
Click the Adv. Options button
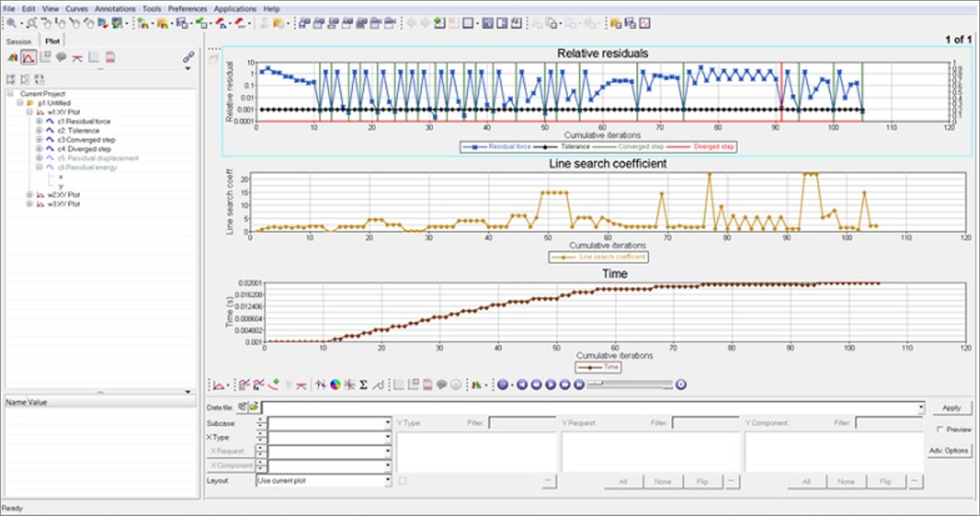click(x=949, y=450)
